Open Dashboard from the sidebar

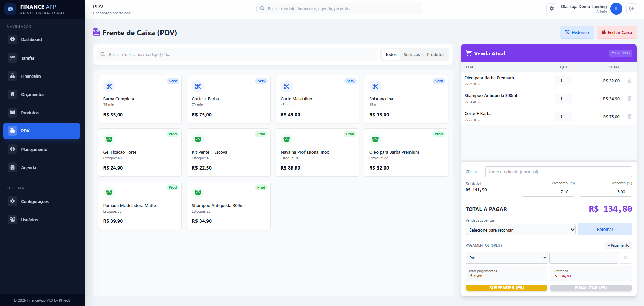[42, 39]
